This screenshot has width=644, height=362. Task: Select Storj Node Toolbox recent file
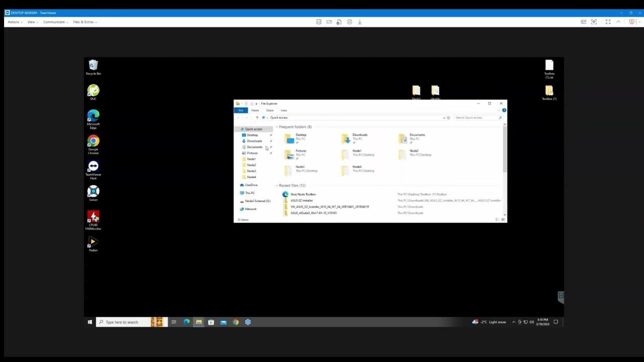tap(303, 194)
